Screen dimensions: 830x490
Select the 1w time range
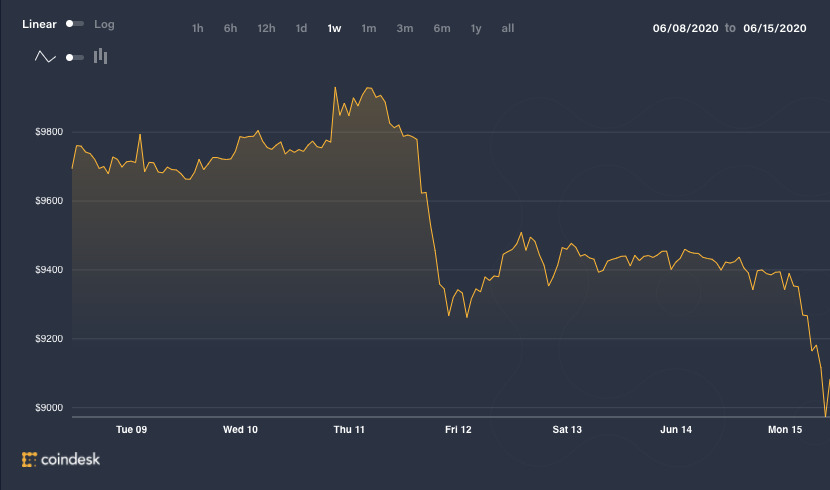(334, 29)
